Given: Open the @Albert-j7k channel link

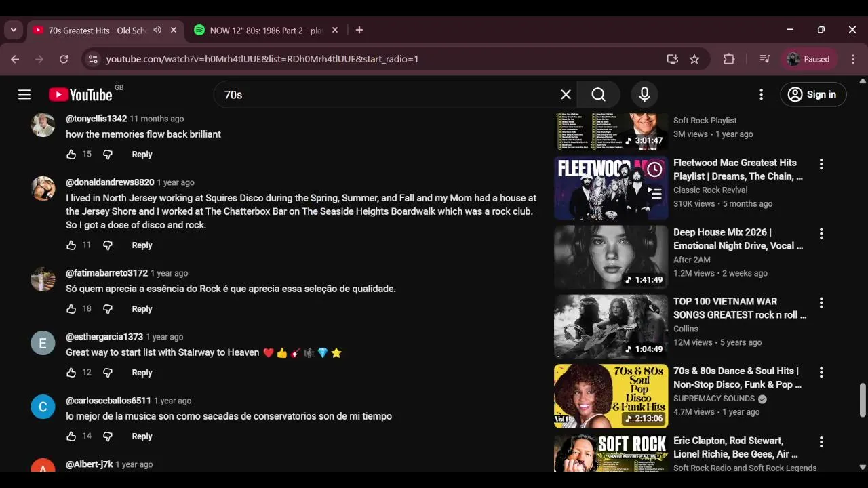Looking at the screenshot, I should coord(89,464).
